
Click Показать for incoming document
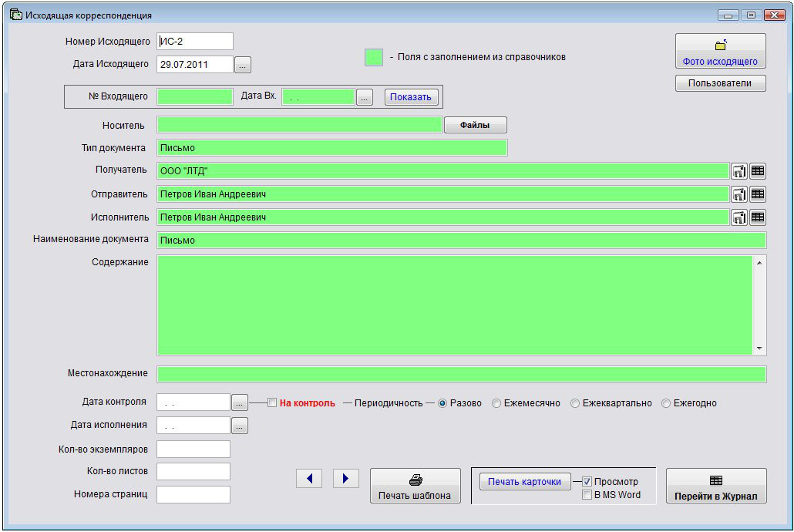(x=411, y=97)
